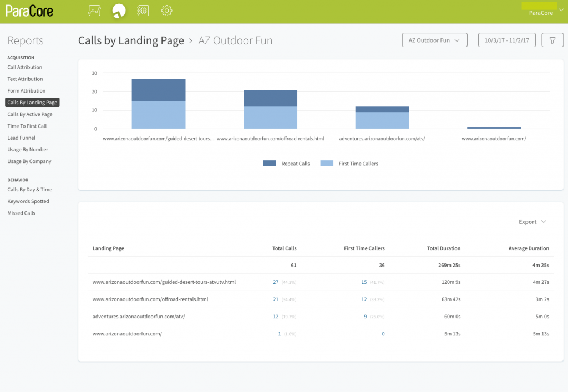Expand the AZ Outdoor Fun company dropdown
The image size is (568, 392).
435,40
